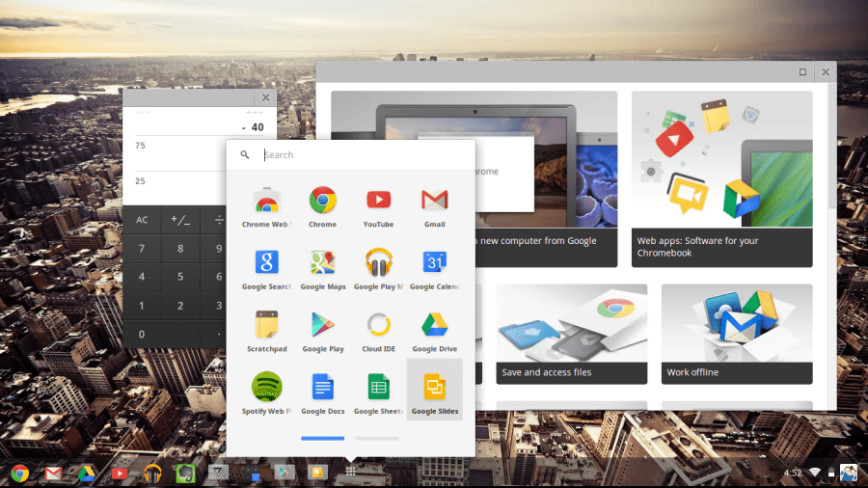Viewport: 868px width, 488px height.
Task: Switch to the second launcher page indicator
Action: 377,438
